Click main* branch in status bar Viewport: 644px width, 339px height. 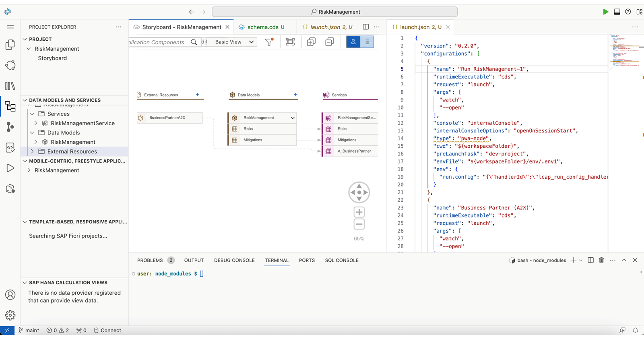point(29,330)
